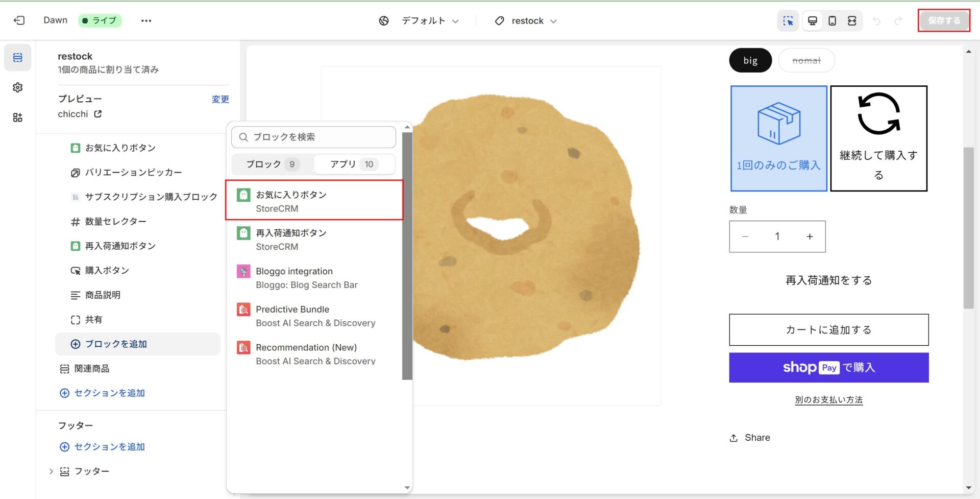Switch to mobile preview icon
This screenshot has height=499, width=980.
pyautogui.click(x=832, y=21)
